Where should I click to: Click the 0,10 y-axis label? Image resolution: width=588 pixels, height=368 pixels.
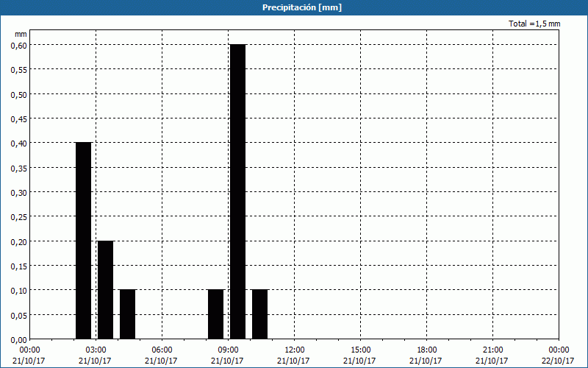19,290
